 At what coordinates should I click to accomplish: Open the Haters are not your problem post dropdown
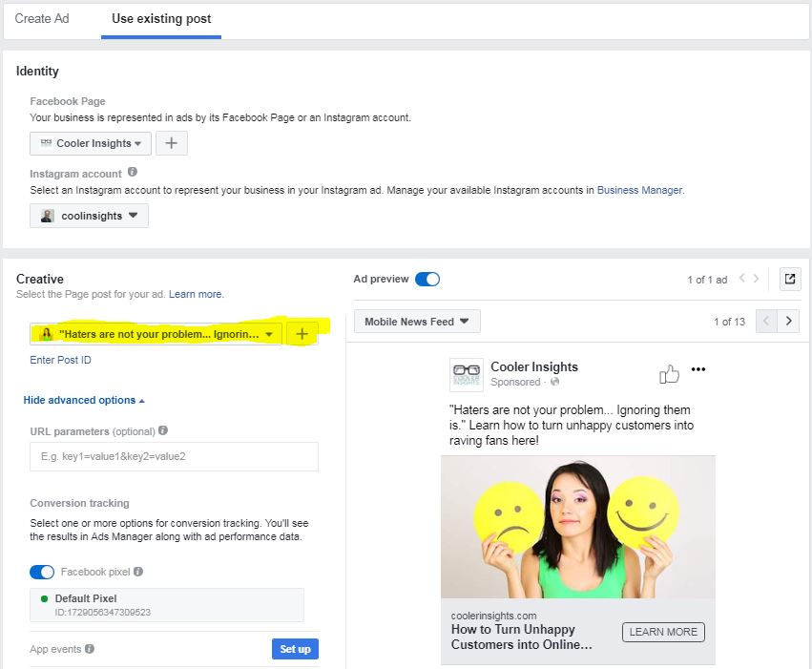(x=156, y=334)
